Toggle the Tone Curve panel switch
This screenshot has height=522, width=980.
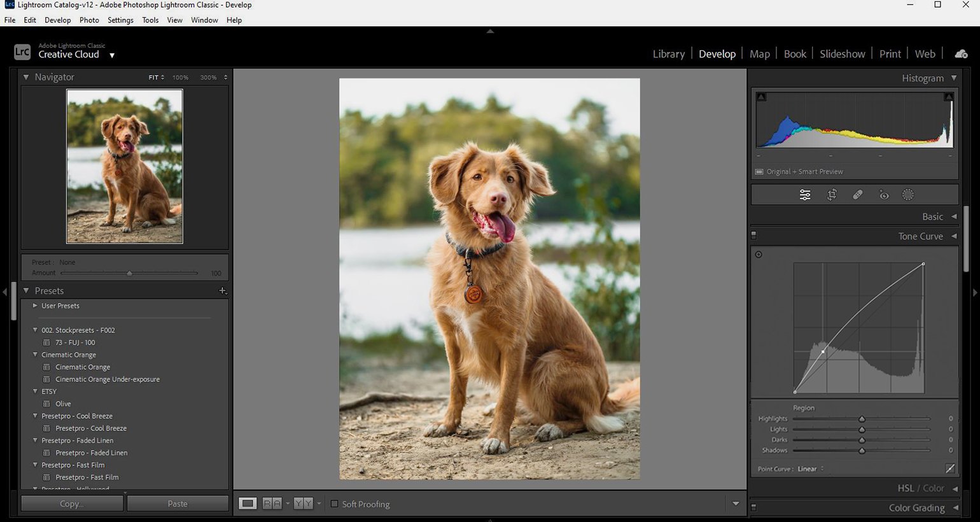point(754,236)
